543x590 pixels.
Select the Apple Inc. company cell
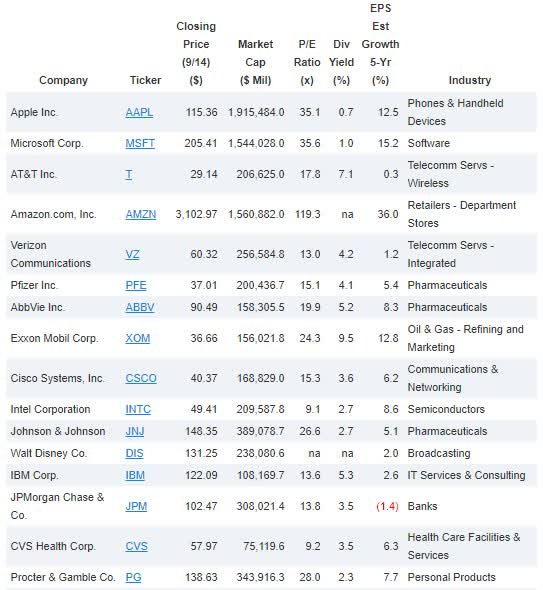tap(34, 112)
